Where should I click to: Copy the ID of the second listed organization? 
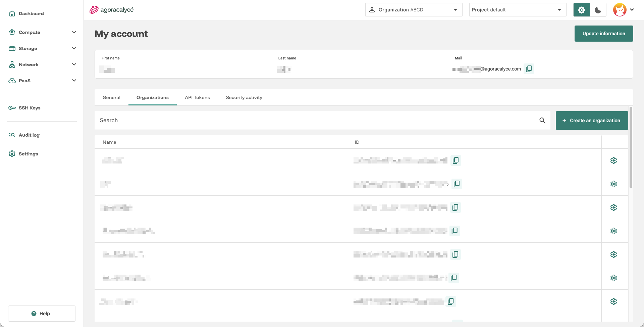pos(457,184)
